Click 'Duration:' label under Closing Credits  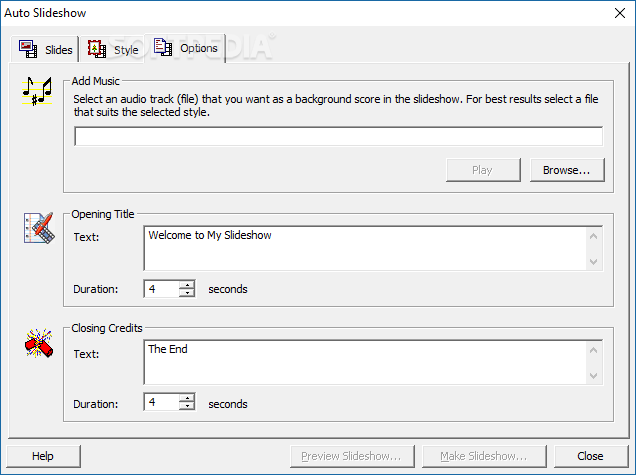point(96,404)
